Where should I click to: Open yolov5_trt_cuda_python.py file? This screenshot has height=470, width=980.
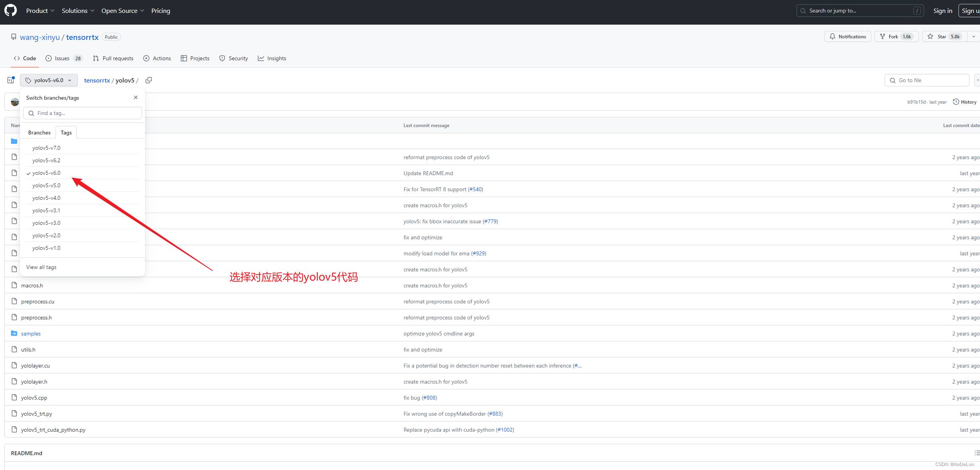(53, 430)
